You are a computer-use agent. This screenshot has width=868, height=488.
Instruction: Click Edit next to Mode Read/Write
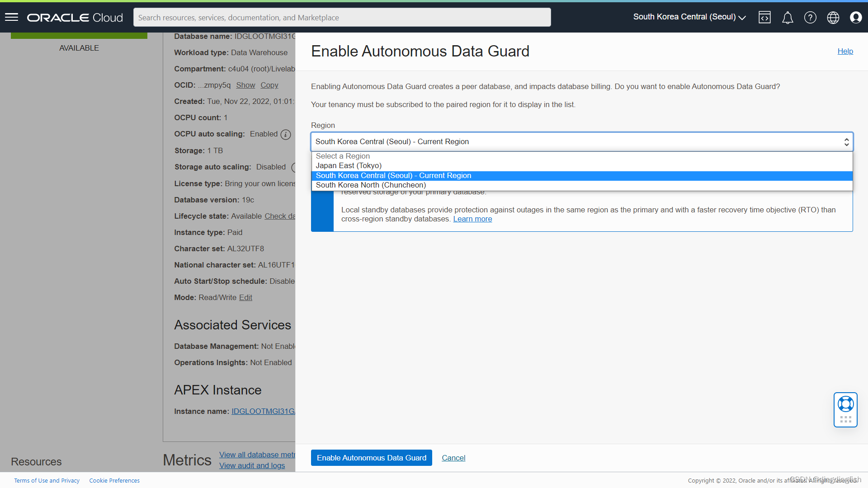(x=245, y=298)
